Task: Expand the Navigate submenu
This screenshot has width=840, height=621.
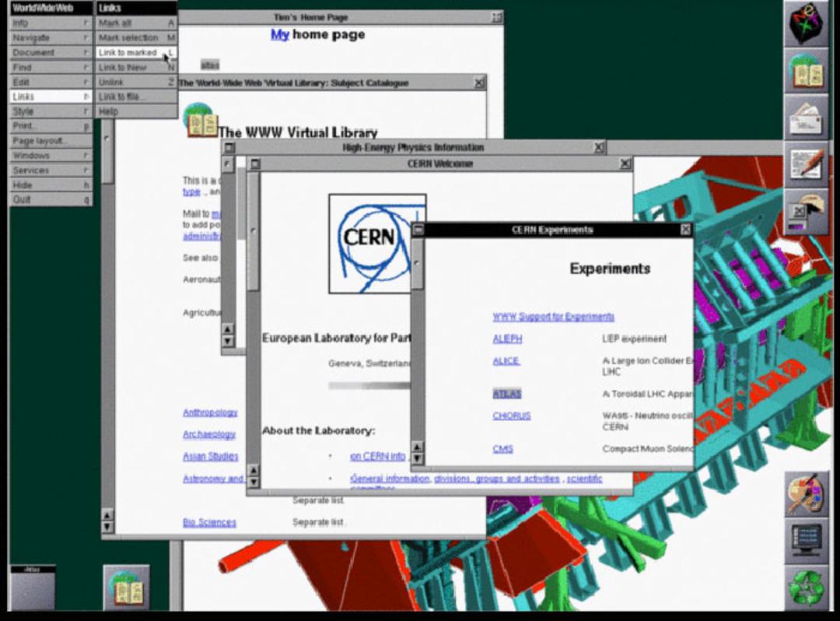Action: 51,38
